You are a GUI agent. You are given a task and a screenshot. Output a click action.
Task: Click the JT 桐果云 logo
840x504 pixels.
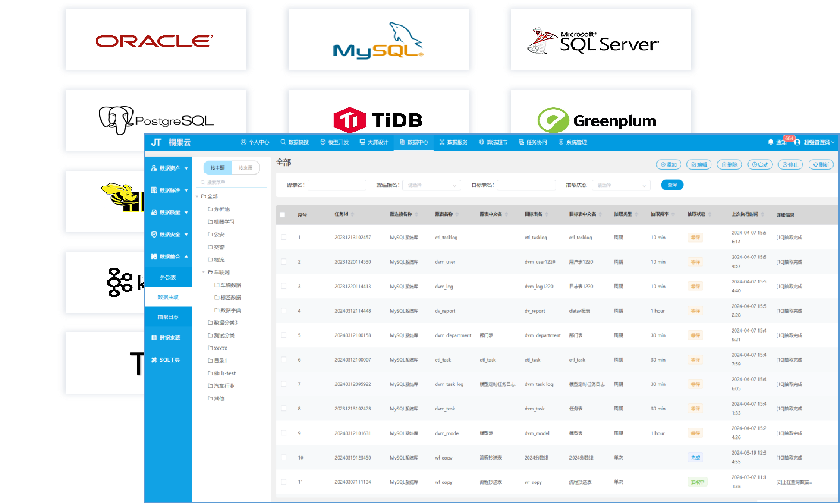(171, 142)
